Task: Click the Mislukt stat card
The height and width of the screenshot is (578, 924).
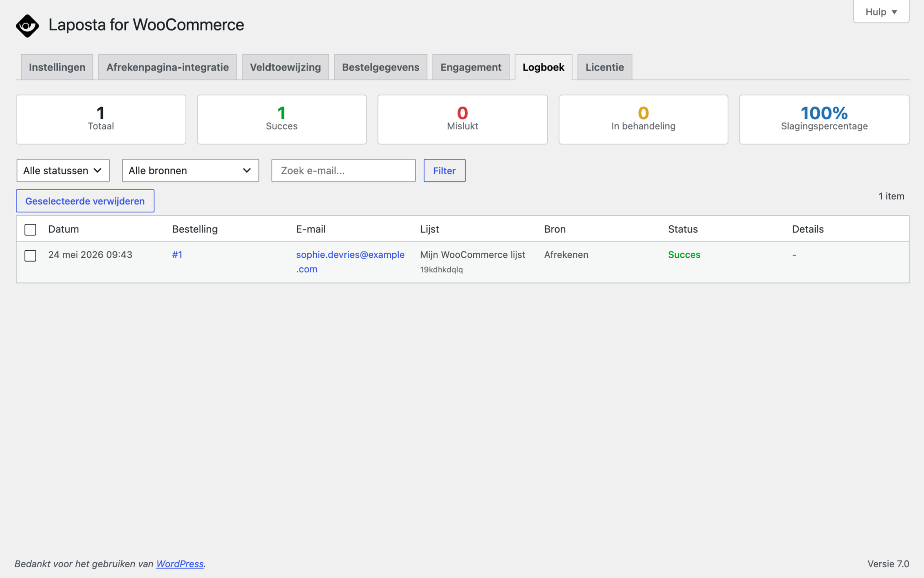Action: pyautogui.click(x=462, y=120)
